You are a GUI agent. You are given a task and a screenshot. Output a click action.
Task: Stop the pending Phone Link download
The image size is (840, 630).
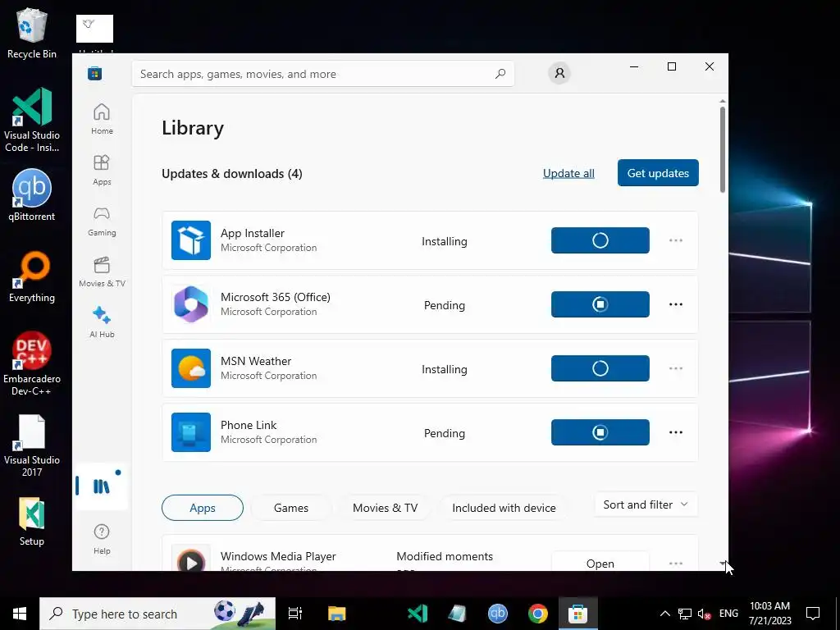pyautogui.click(x=600, y=432)
